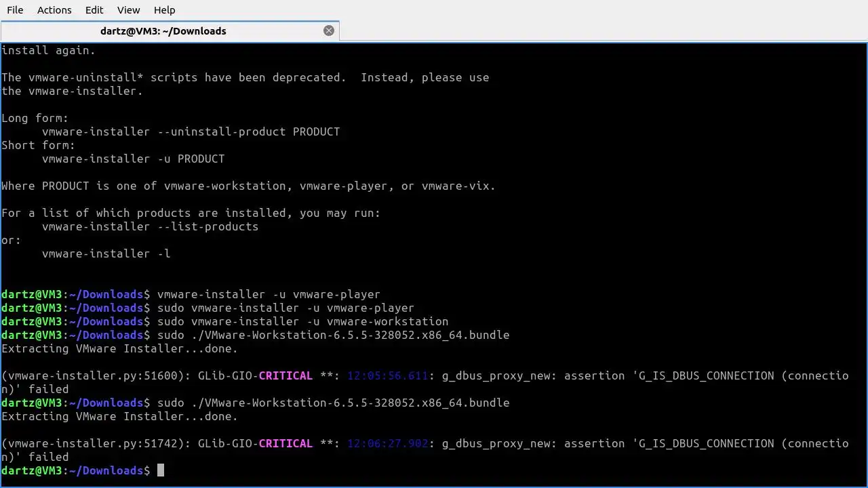Viewport: 868px width, 488px height.
Task: Click 'For a list of which products' line
Action: tap(191, 213)
